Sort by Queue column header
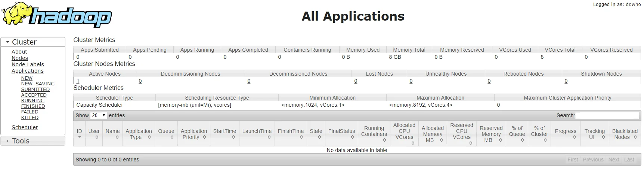Viewport: 644px width, 173px height. click(166, 134)
